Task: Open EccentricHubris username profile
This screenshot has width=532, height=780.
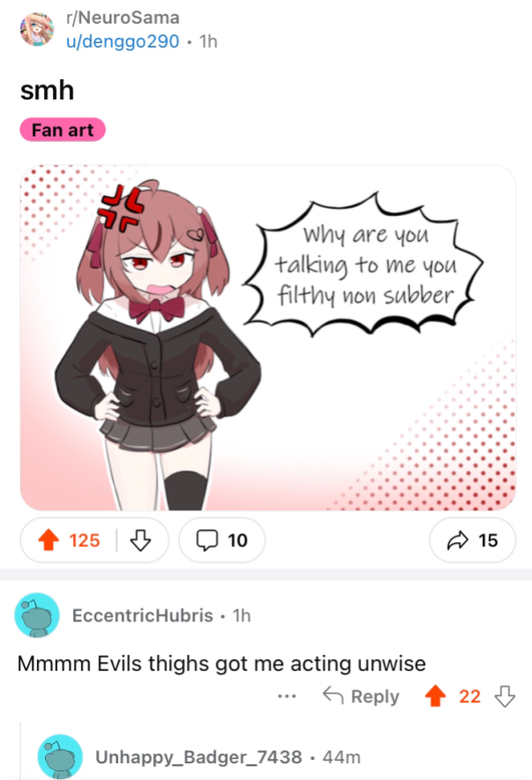Action: click(x=143, y=616)
